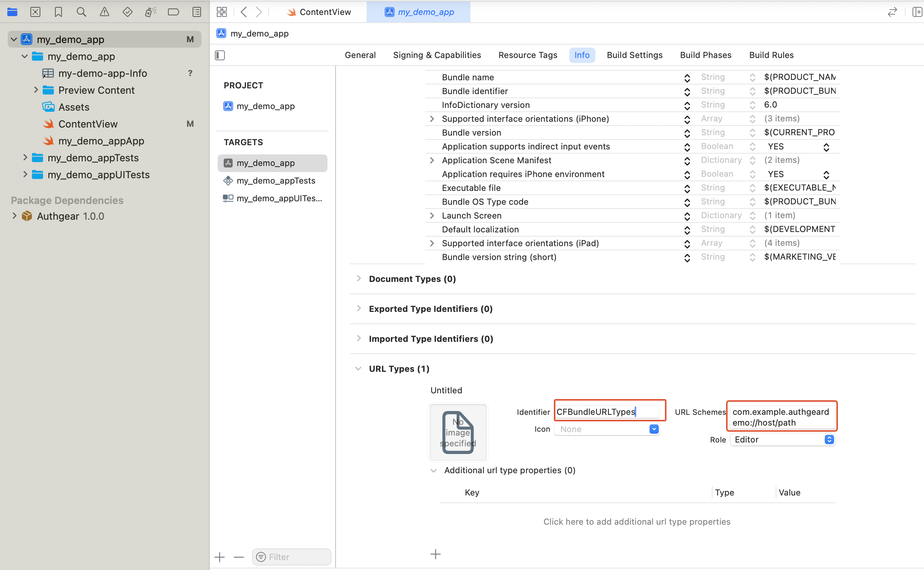Click the related items grid icon

click(x=222, y=12)
